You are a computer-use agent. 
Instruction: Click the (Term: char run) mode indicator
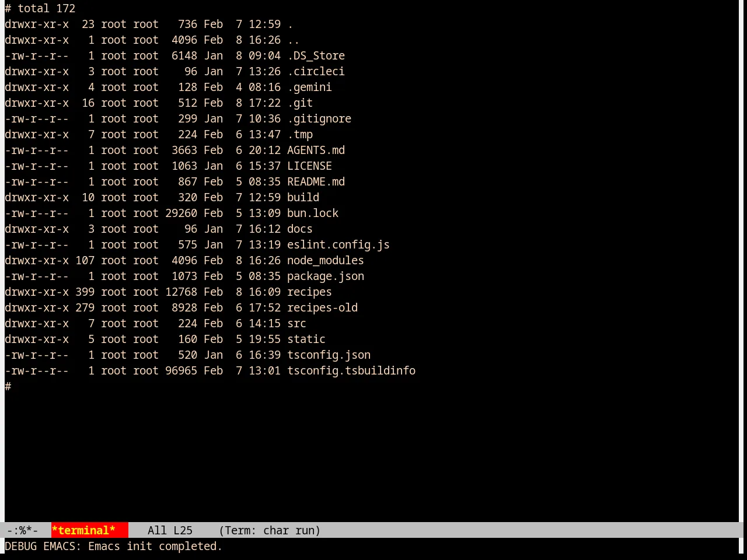point(270,530)
